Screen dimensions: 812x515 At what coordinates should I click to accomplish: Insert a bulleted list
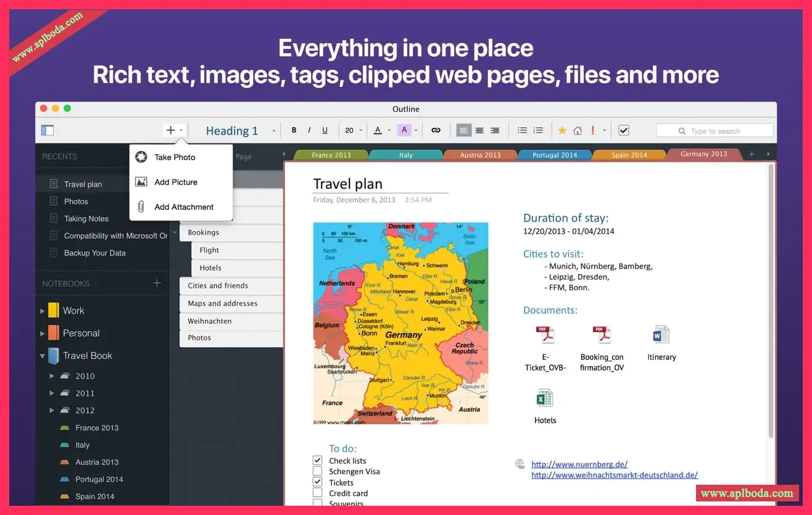pos(522,130)
